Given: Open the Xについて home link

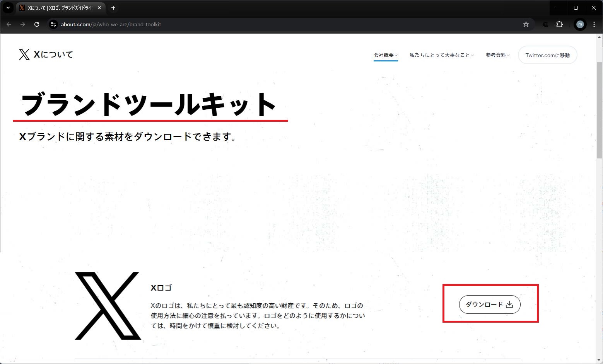Looking at the screenshot, I should coord(53,54).
